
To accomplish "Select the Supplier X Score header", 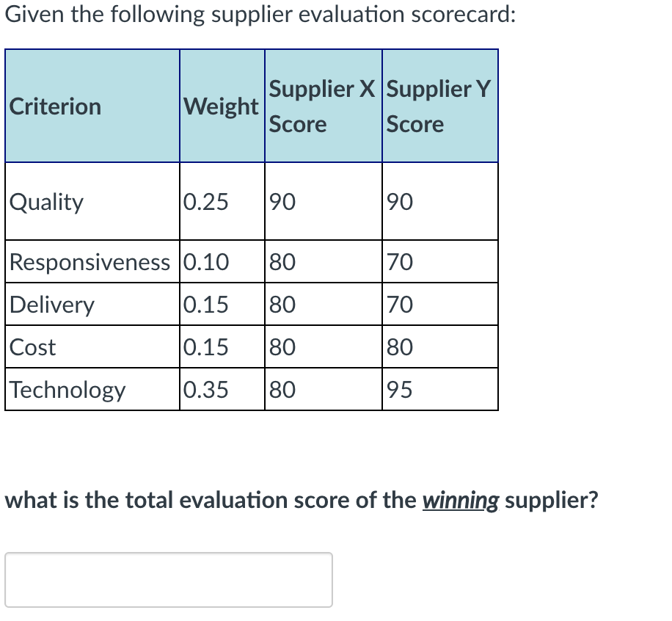I will [321, 106].
